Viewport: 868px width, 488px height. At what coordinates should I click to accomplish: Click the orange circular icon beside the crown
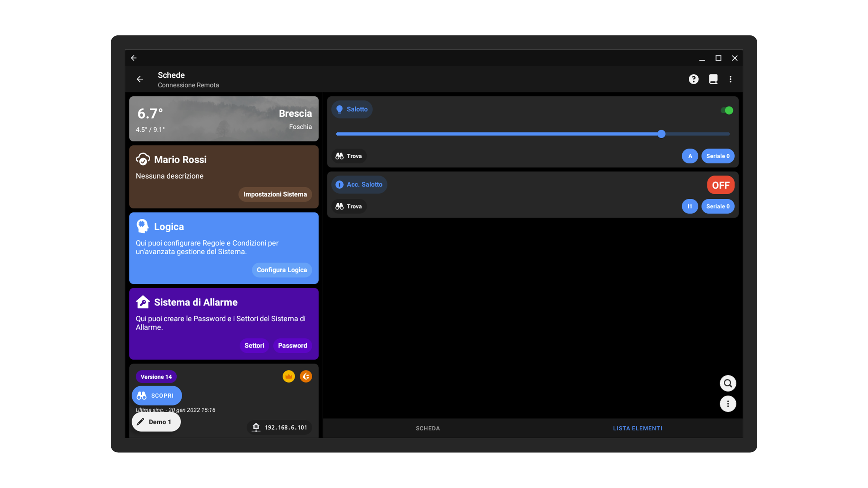[x=306, y=376]
